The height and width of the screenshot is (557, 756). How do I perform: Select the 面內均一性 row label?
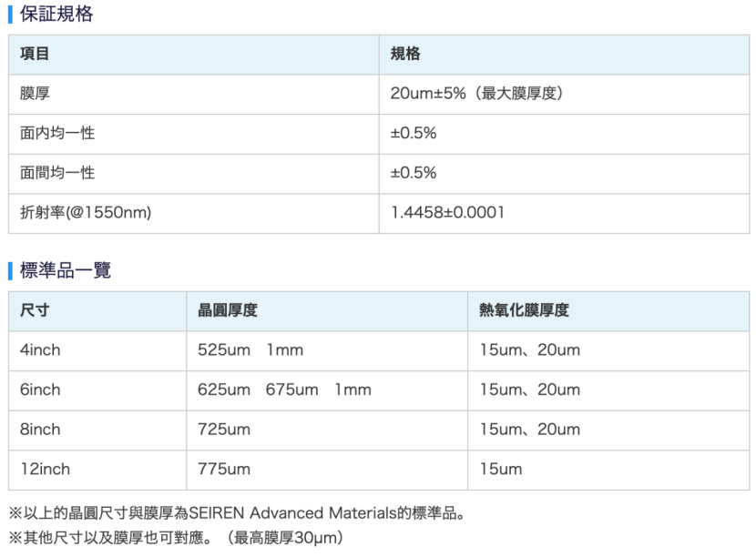(57, 134)
